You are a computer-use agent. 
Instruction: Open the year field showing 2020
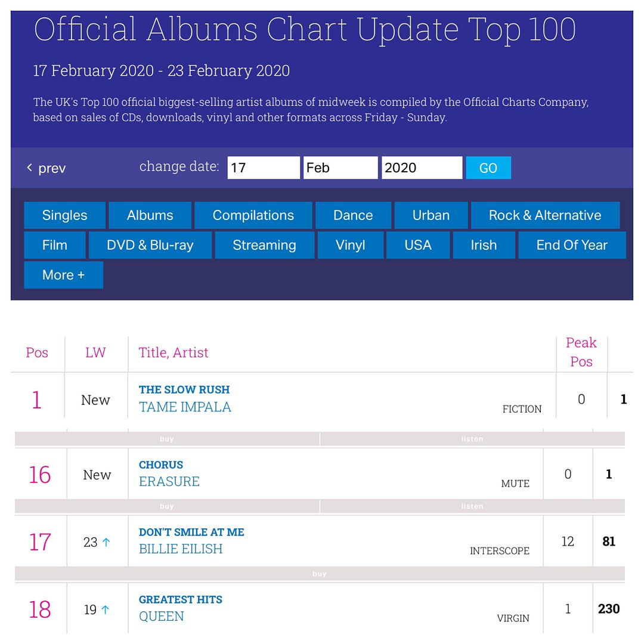(x=422, y=168)
